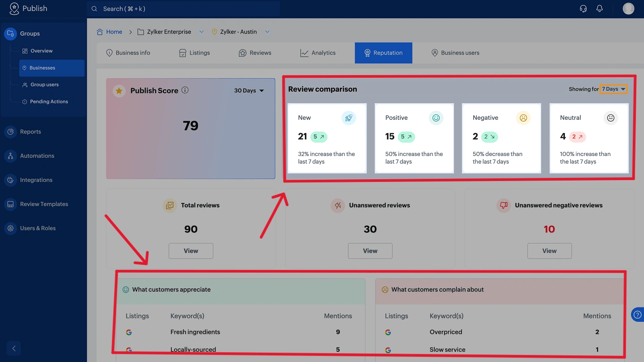The image size is (644, 362).
Task: Click the rocket icon in New card
Action: (348, 118)
